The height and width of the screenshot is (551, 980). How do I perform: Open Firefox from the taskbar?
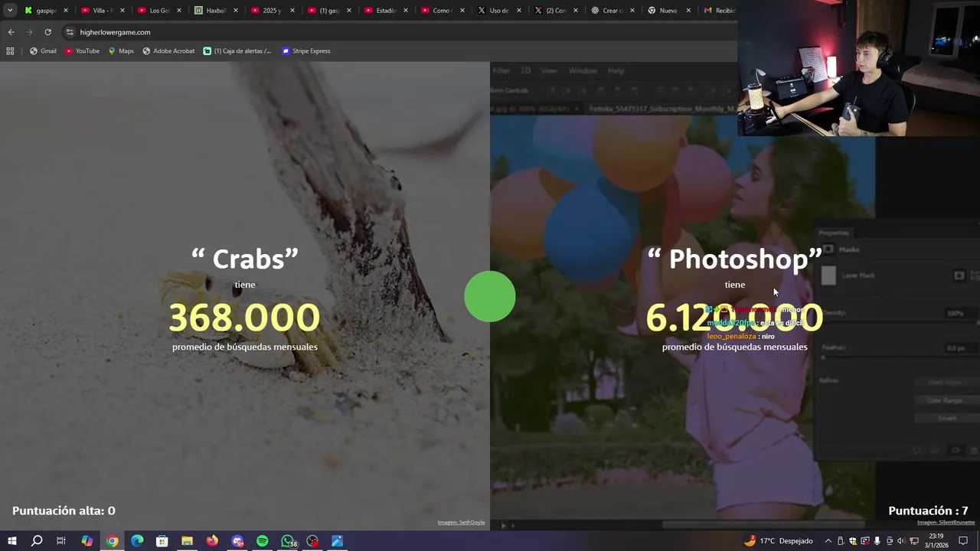(212, 541)
